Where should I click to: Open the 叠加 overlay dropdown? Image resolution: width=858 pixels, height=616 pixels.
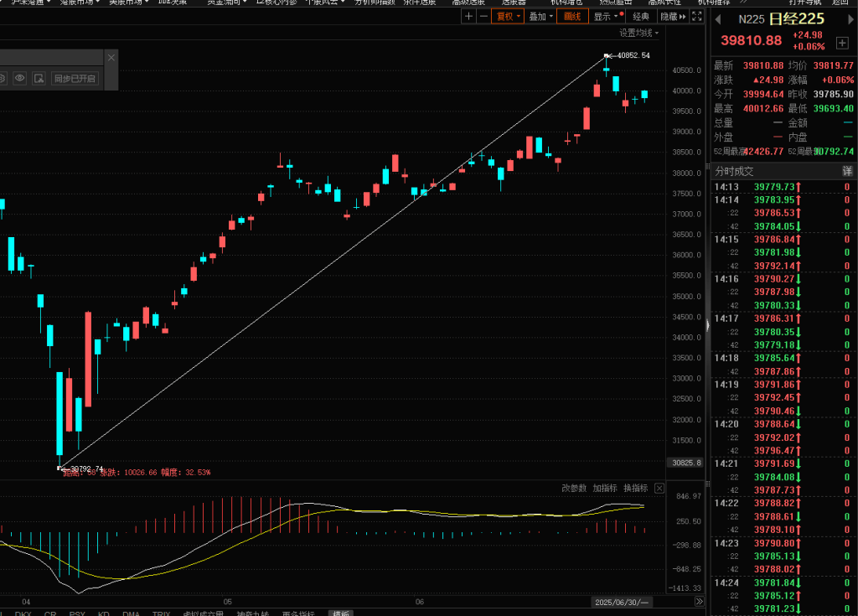(540, 17)
